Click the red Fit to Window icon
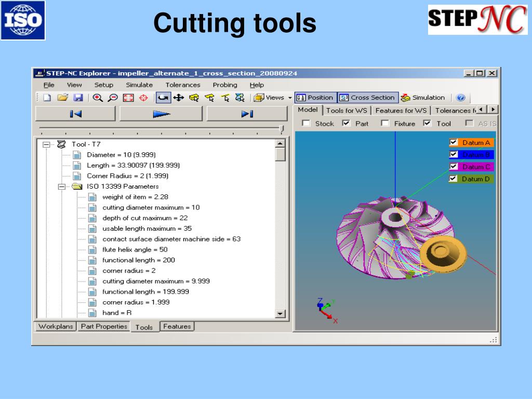 128,98
